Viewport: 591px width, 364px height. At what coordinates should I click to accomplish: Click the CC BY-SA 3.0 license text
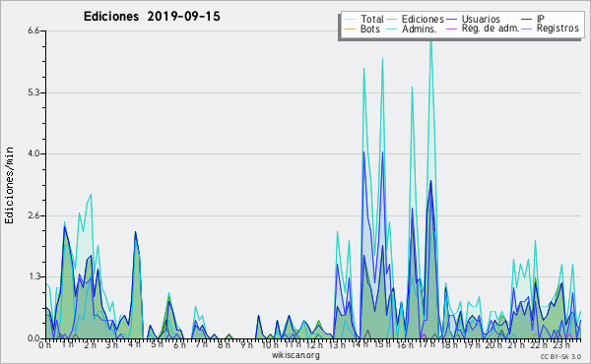click(560, 356)
